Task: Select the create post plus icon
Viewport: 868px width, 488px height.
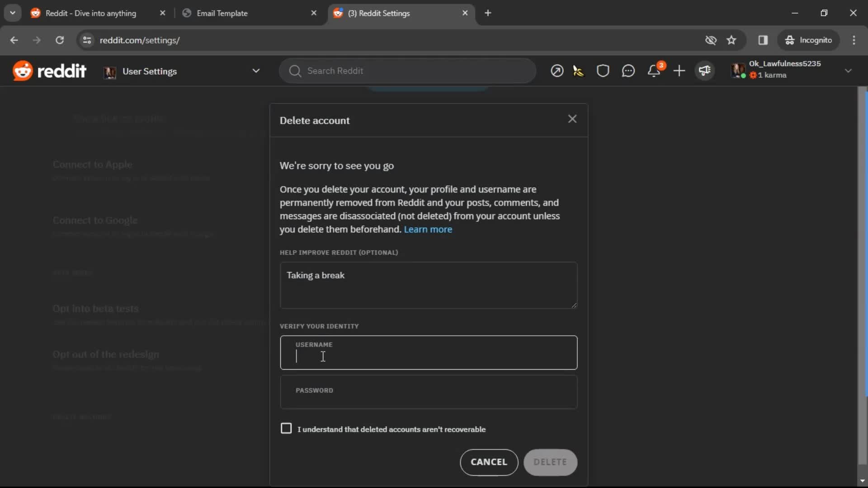Action: (679, 71)
